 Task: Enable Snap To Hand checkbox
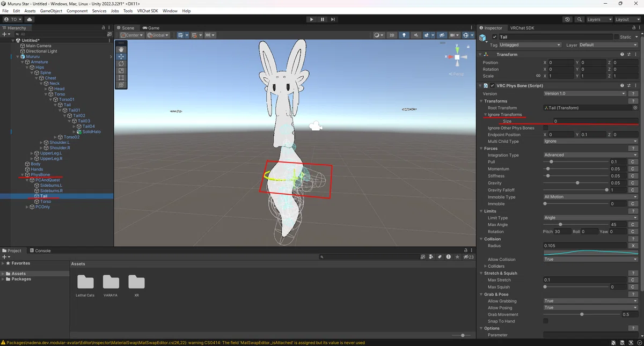546,321
